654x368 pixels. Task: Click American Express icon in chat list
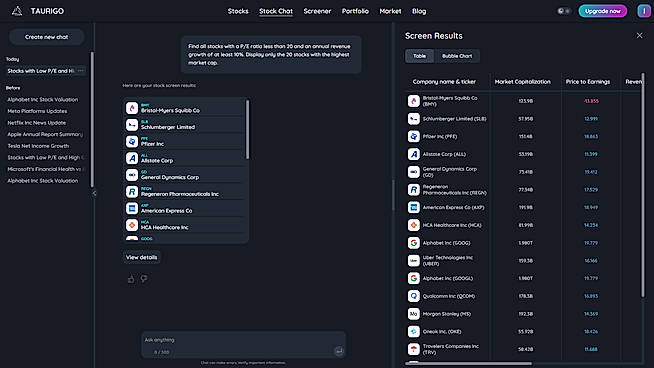(132, 208)
